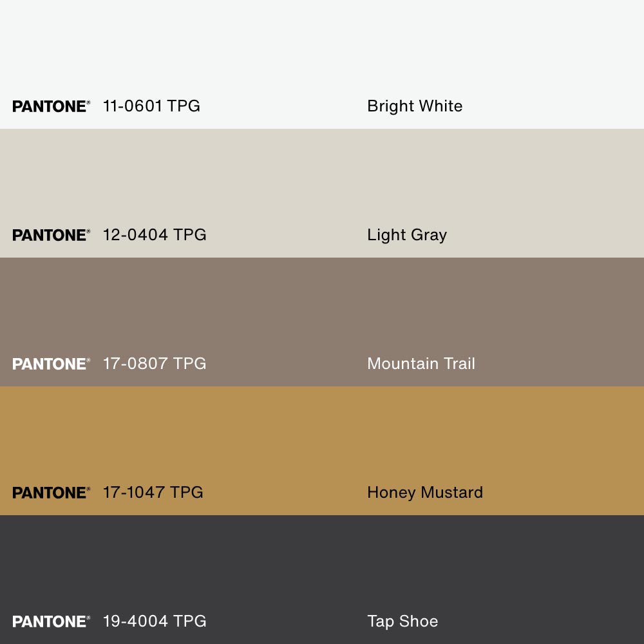Click the Bright White color name
Viewport: 644px width, 644px height.
click(x=415, y=106)
